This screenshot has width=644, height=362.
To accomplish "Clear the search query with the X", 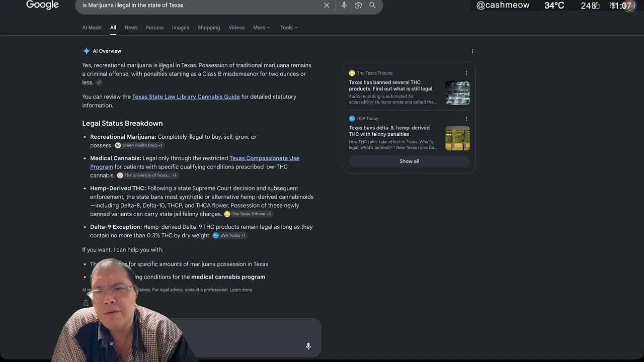I will pyautogui.click(x=327, y=5).
